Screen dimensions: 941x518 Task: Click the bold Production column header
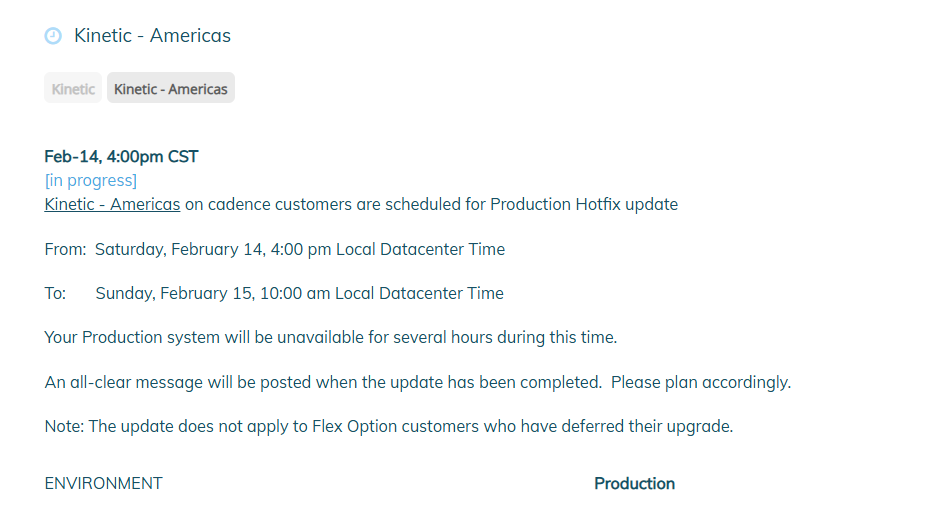click(x=634, y=484)
